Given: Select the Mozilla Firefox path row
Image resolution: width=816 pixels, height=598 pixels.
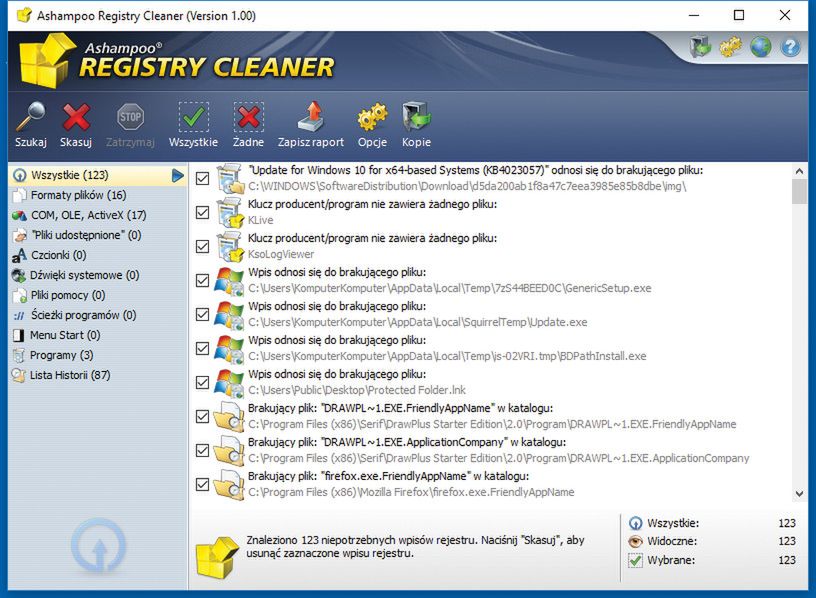Looking at the screenshot, I should (411, 492).
